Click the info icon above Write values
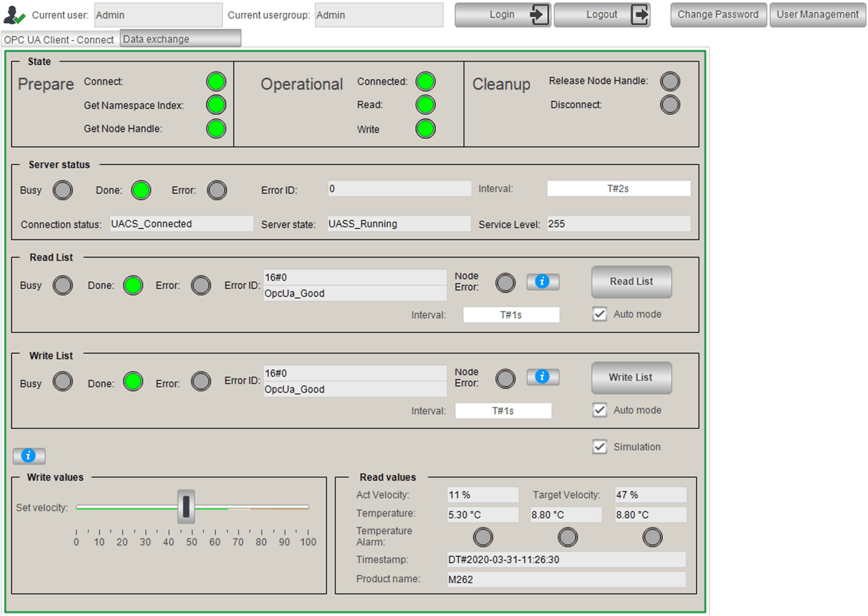This screenshot has width=868, height=616. (x=29, y=456)
